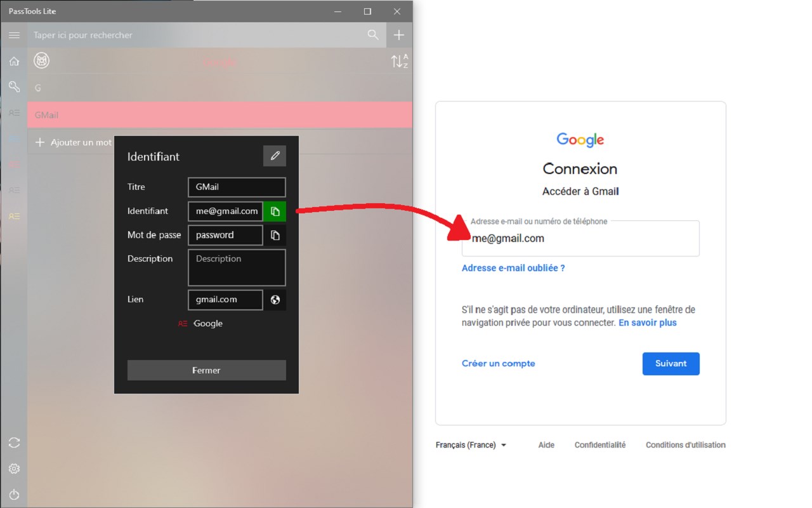812x508 pixels.
Task: Click the En savoir plus link
Action: click(648, 323)
